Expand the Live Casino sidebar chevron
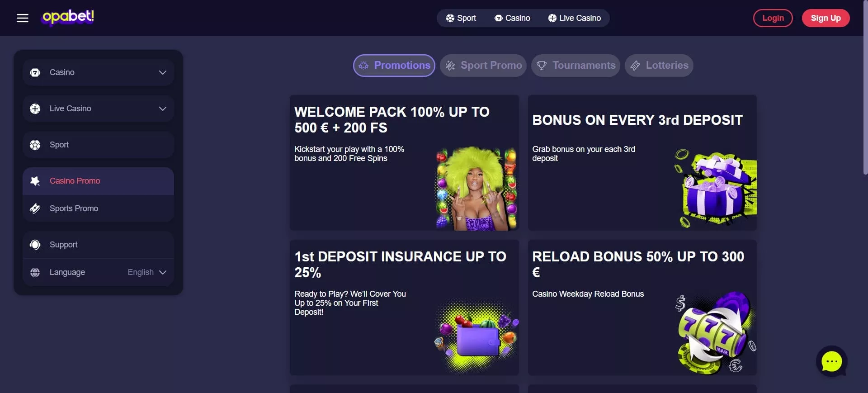Viewport: 868px width, 393px height. point(163,109)
